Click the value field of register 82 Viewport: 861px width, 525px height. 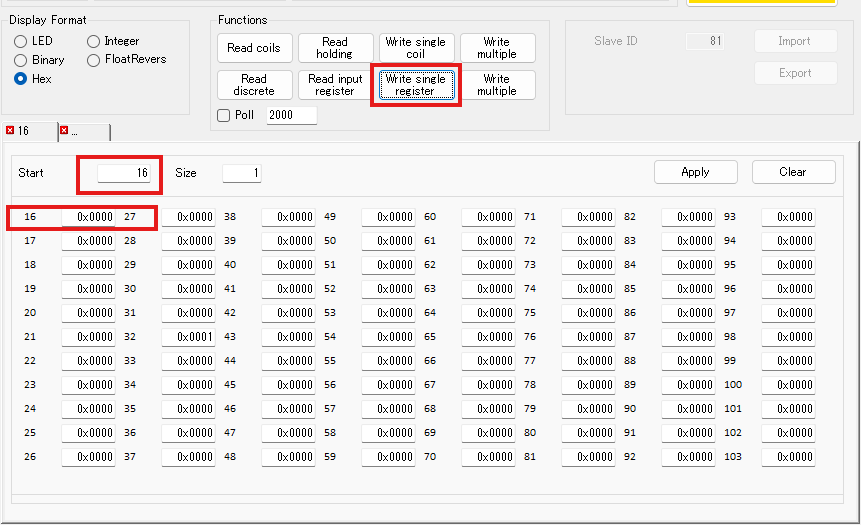[688, 217]
